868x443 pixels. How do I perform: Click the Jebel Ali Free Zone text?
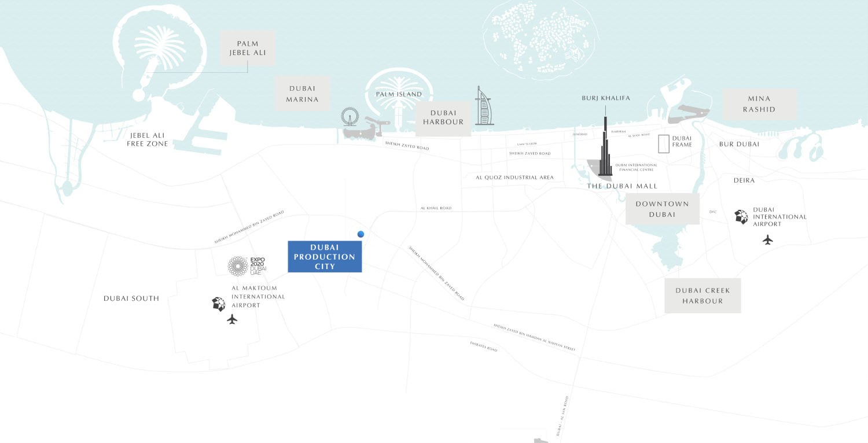[148, 139]
